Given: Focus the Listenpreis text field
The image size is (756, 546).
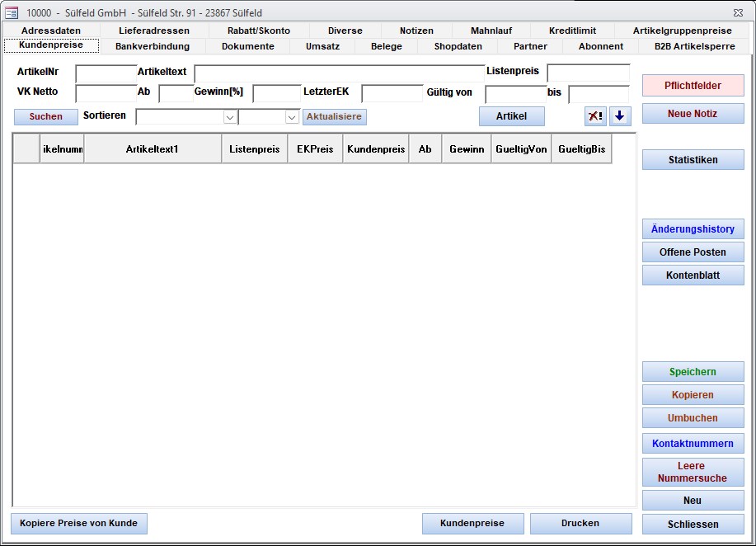Looking at the screenshot, I should click(x=588, y=73).
